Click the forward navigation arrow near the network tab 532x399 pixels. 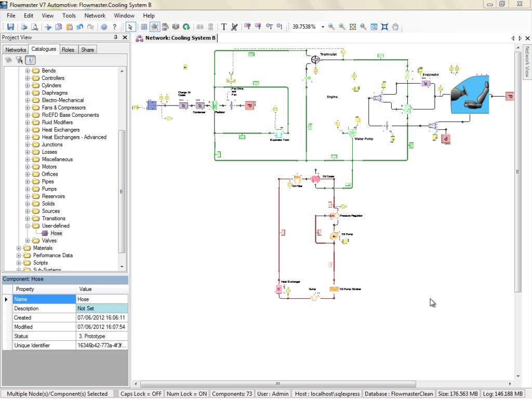point(520,38)
